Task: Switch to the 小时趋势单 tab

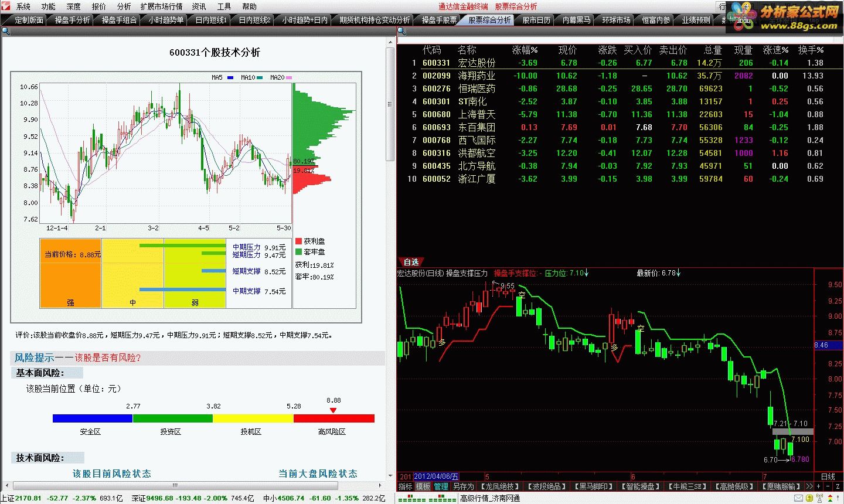Action: click(166, 20)
